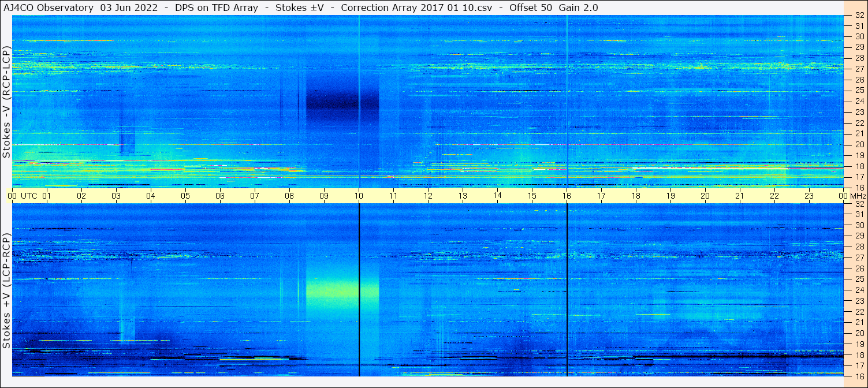Select the 07 hour tick label
The image size is (868, 388).
point(255,196)
